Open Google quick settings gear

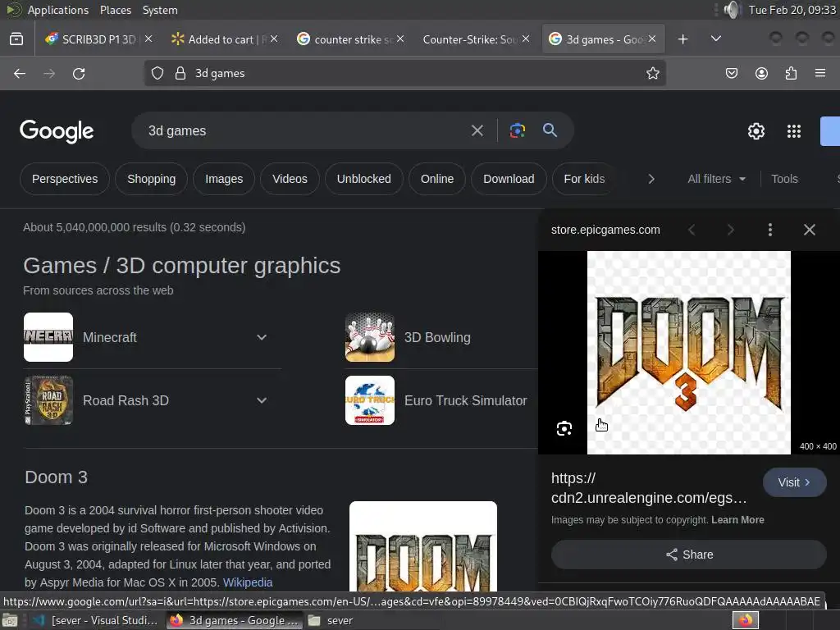click(x=756, y=131)
